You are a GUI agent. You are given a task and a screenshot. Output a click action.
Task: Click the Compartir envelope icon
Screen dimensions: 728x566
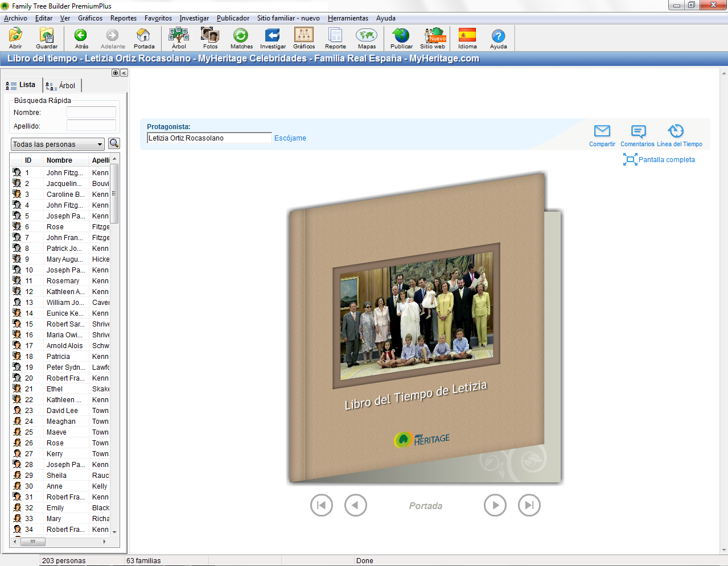[602, 131]
